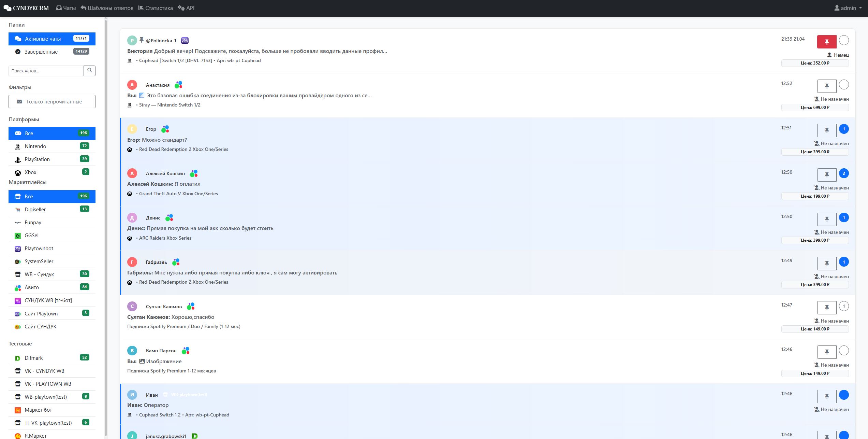Open the Difmark icon on janusz.grabowski1 chat
Viewport: 868px width, 439px height.
[x=195, y=436]
